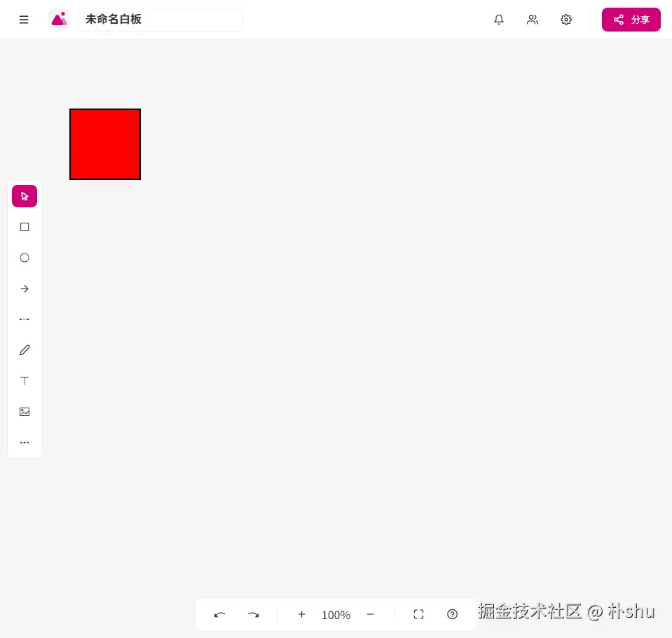The image size is (672, 638).
Task: Choose the Arrow tool
Action: point(25,289)
